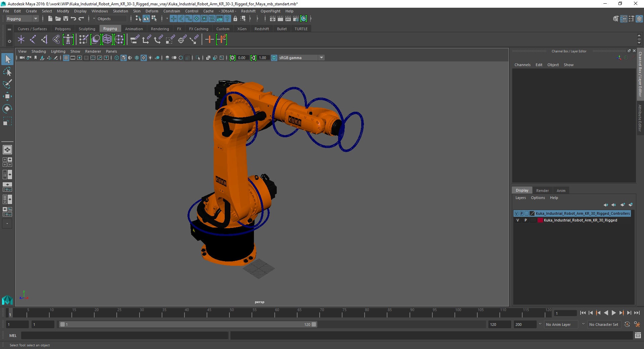Activate the Rotate tool in toolbox
This screenshot has width=644, height=349.
(x=7, y=109)
